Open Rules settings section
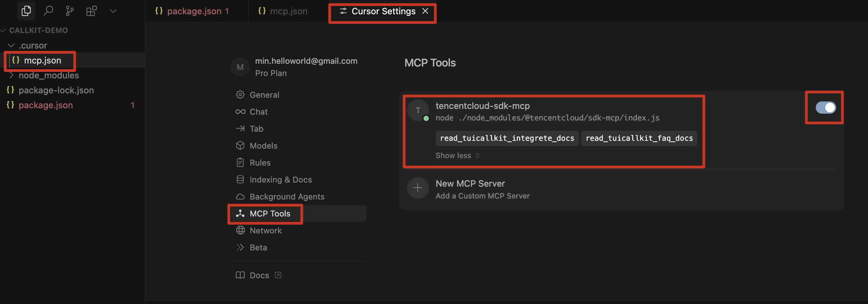The width and height of the screenshot is (868, 304). coord(299,163)
